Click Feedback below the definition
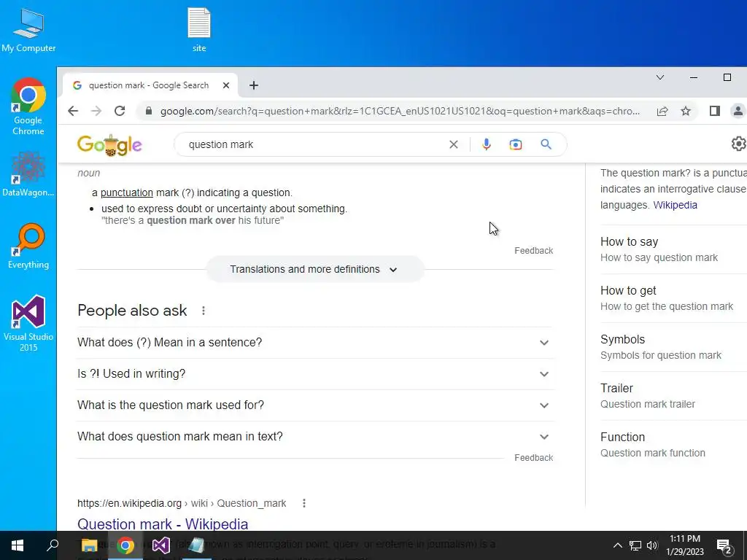Image resolution: width=747 pixels, height=560 pixels. pyautogui.click(x=533, y=251)
